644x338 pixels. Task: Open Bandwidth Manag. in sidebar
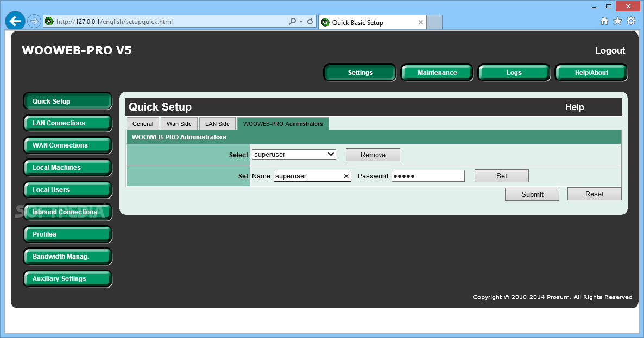click(x=68, y=257)
